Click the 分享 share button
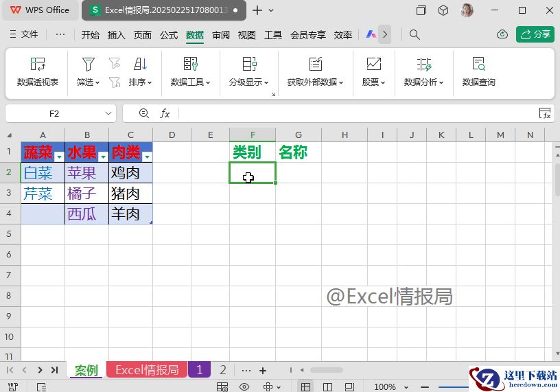 [535, 34]
